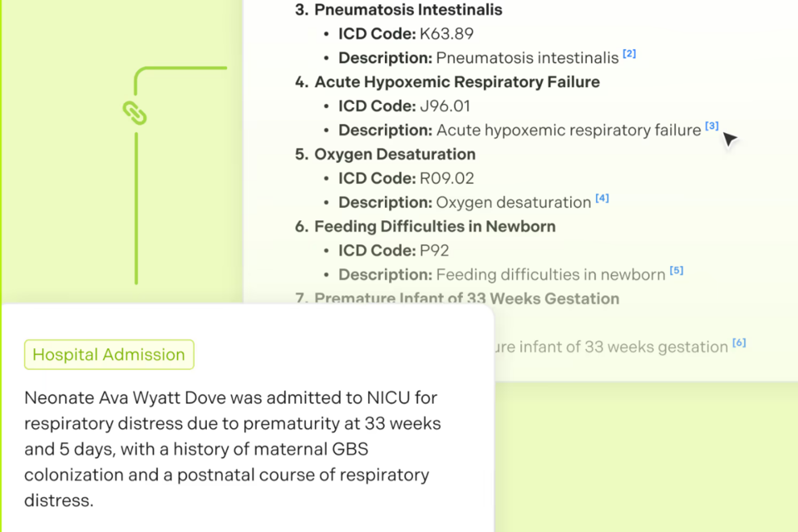Click the Neonate Ava Wyatt Dove admission paragraph
Screen dimensions: 798x532
(233, 449)
